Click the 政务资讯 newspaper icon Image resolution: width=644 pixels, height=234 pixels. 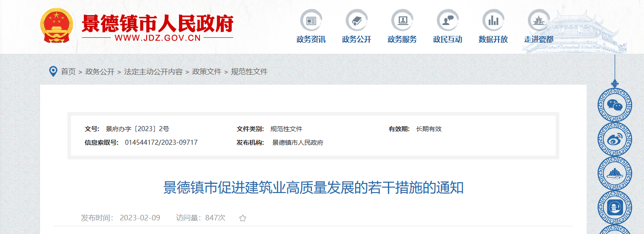coord(311,20)
